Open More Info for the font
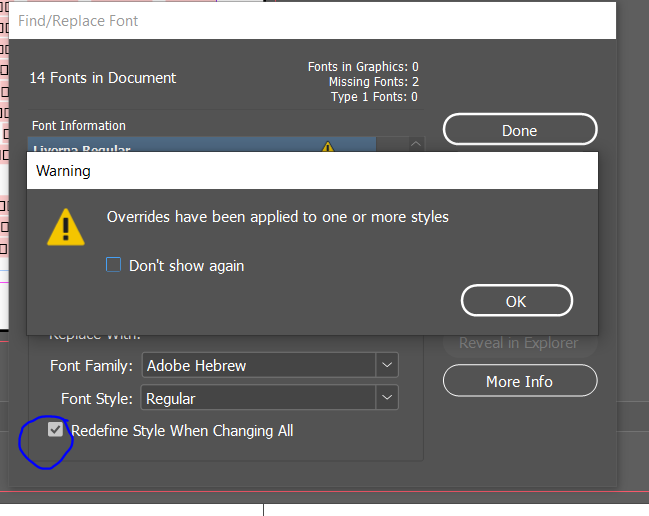The image size is (649, 516). [x=519, y=381]
